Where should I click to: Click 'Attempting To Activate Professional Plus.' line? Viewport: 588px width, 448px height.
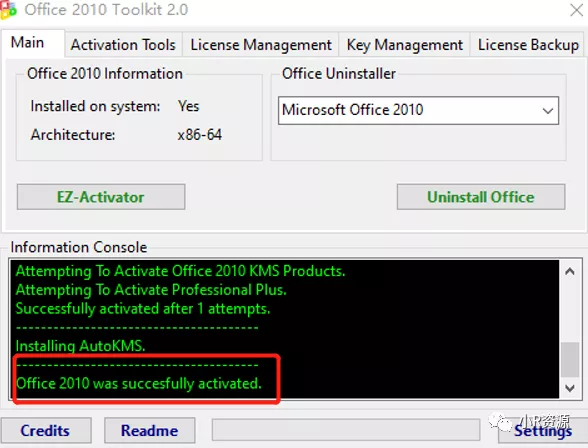151,290
